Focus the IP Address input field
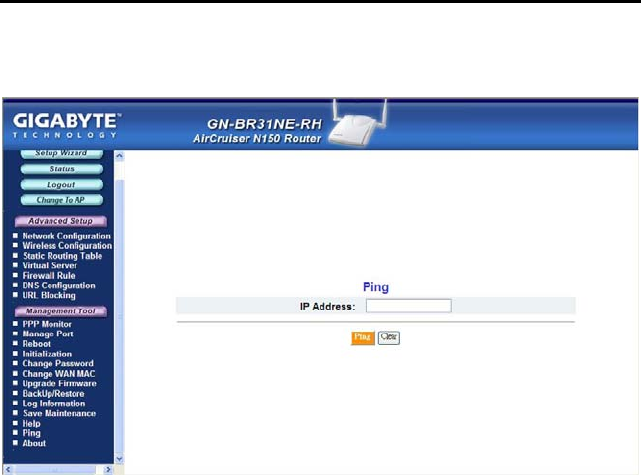Image resolution: width=641 pixels, height=475 pixels. click(x=409, y=306)
